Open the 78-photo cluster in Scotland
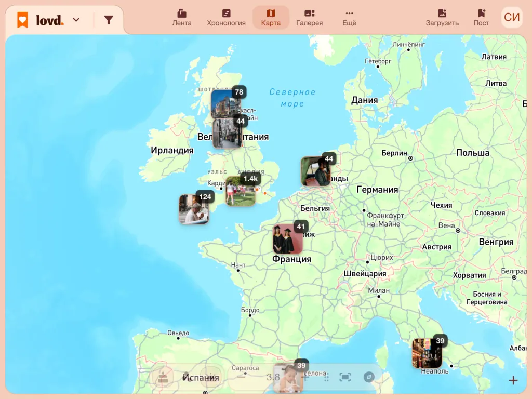This screenshot has width=532, height=399. click(x=226, y=103)
